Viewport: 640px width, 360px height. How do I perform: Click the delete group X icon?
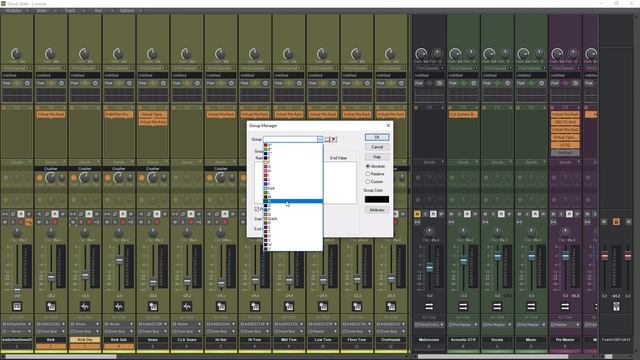click(x=334, y=139)
